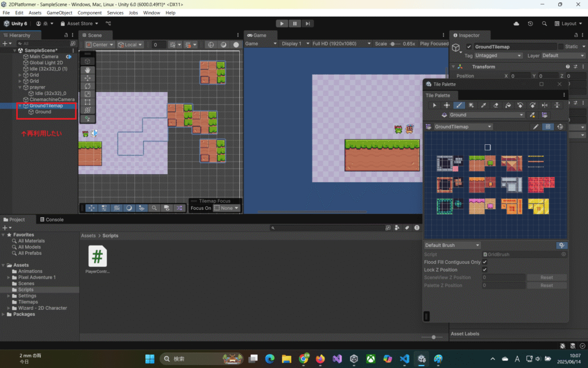Viewport: 588px width, 368px height.
Task: Select the Paint Brush tool in Tile Palette
Action: point(458,105)
